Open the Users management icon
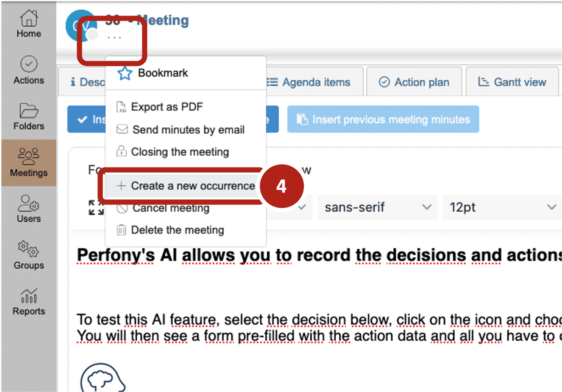The image size is (562, 392). pyautogui.click(x=29, y=209)
